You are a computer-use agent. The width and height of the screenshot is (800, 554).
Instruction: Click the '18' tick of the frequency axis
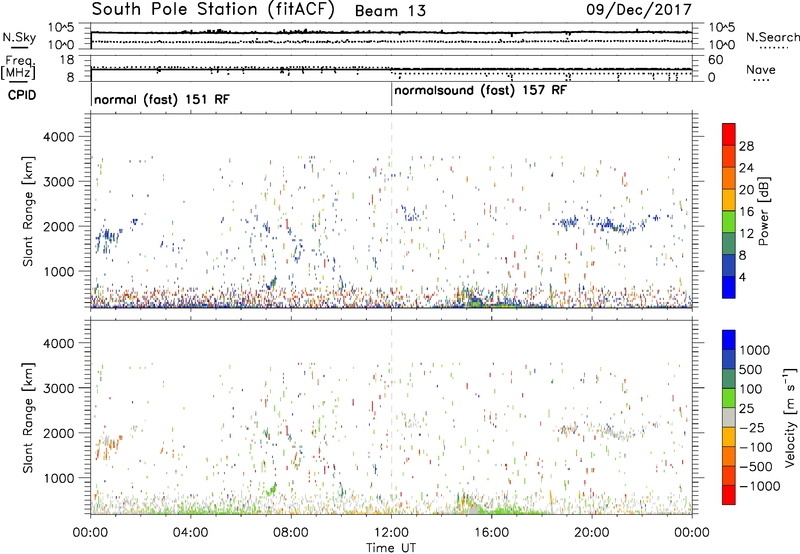point(67,60)
